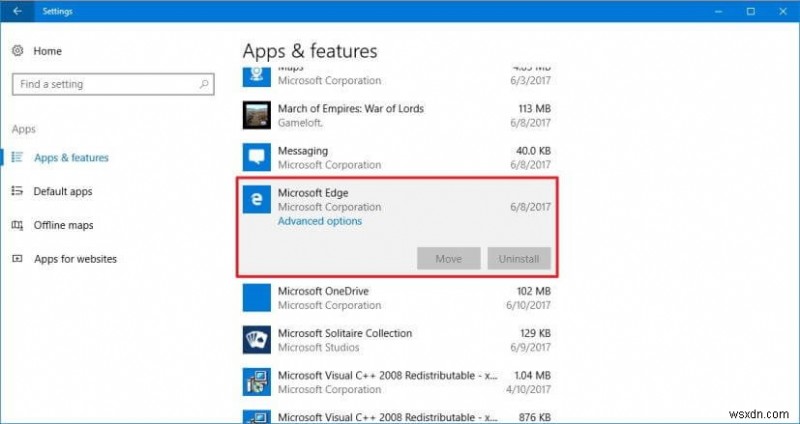Click the 4/10/2017 install date
This screenshot has height=424, width=800.
528,389
